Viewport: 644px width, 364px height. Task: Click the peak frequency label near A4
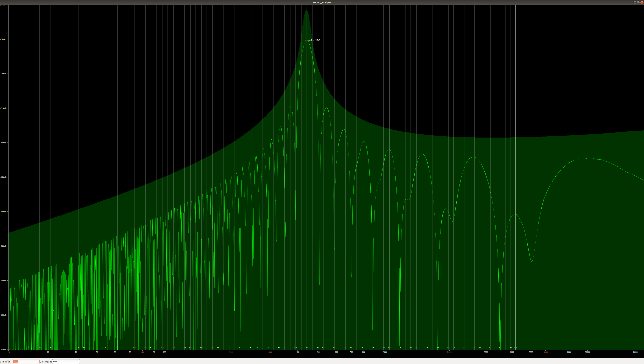pyautogui.click(x=313, y=40)
